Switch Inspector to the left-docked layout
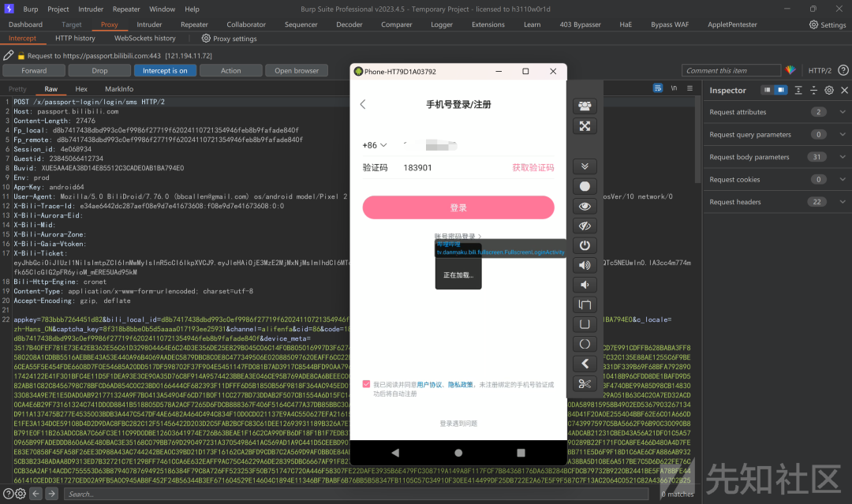Viewport: 852px width, 504px height. [767, 90]
